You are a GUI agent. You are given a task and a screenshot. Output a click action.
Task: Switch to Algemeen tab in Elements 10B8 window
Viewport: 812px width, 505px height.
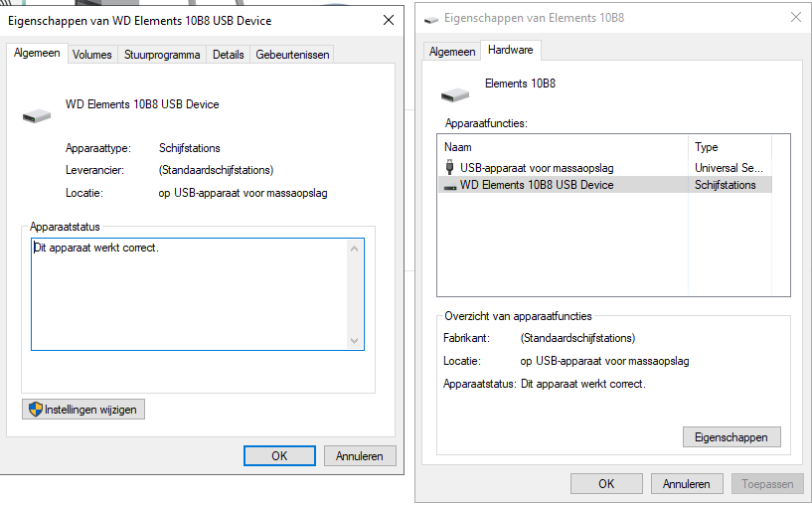[452, 52]
